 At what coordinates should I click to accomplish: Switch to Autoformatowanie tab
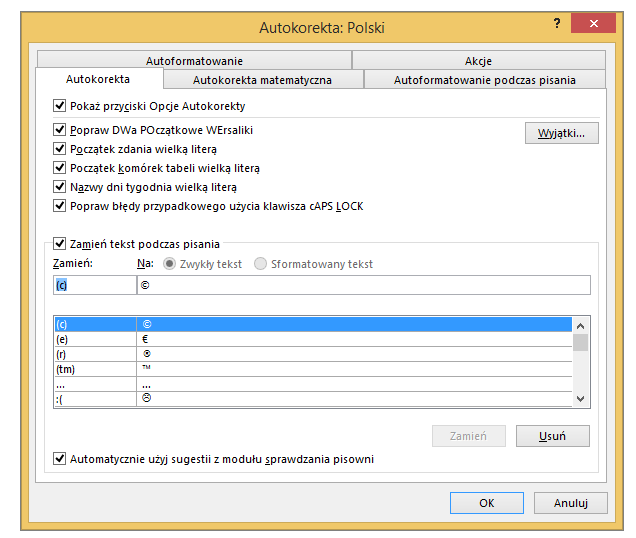194,61
